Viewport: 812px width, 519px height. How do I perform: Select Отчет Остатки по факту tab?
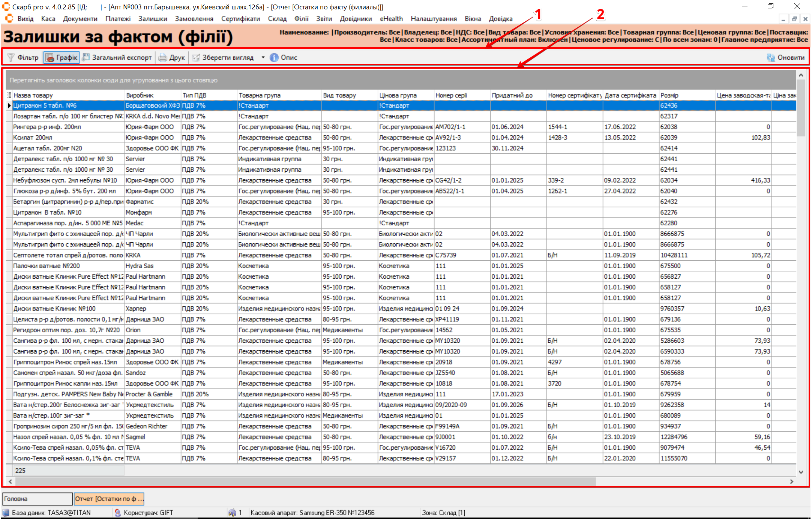(x=109, y=499)
